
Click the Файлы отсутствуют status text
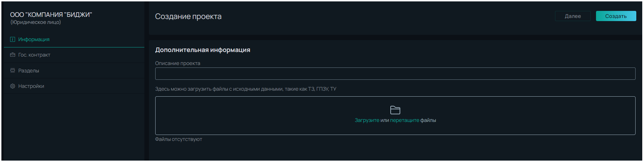click(x=178, y=139)
